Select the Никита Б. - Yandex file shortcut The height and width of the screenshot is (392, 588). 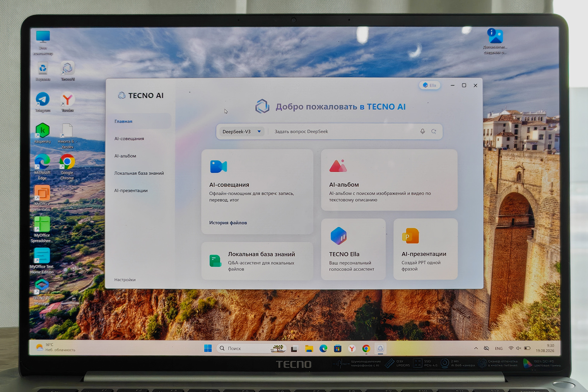[67, 136]
